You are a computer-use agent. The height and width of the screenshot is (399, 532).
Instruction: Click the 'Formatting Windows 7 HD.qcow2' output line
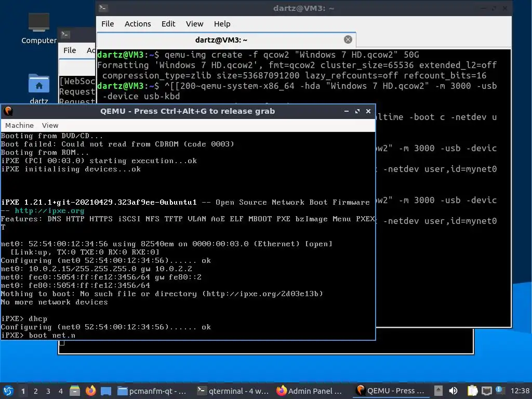tap(297, 65)
